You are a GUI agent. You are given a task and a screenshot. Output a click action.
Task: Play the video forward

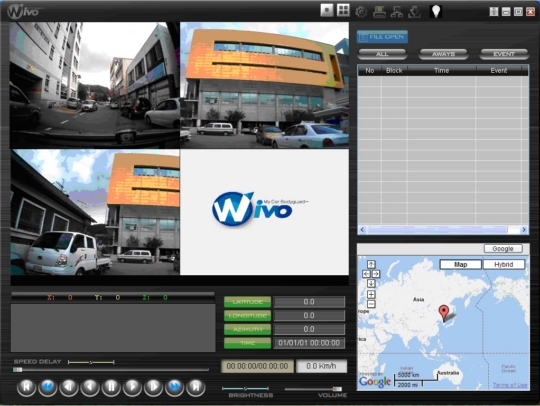[132, 387]
